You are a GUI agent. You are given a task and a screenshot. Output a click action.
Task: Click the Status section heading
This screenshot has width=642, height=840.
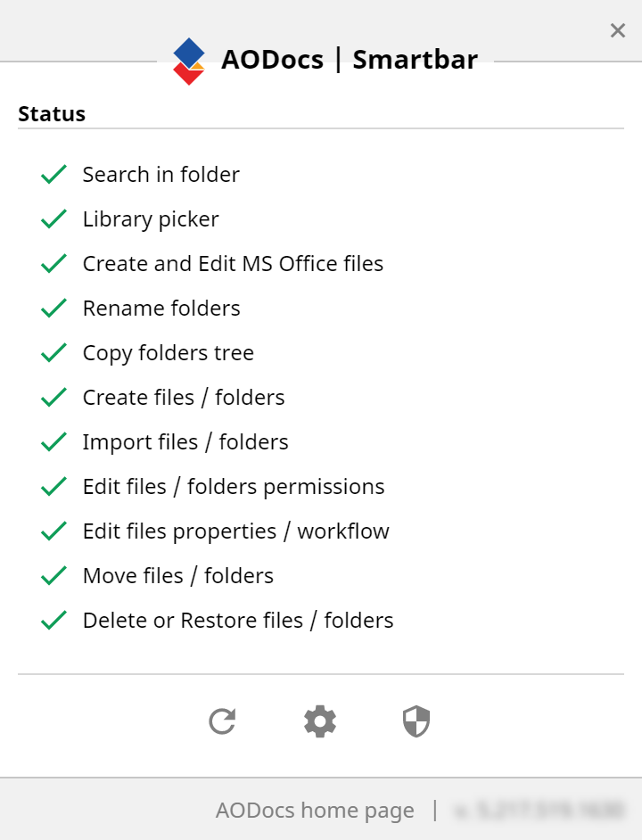tap(52, 113)
